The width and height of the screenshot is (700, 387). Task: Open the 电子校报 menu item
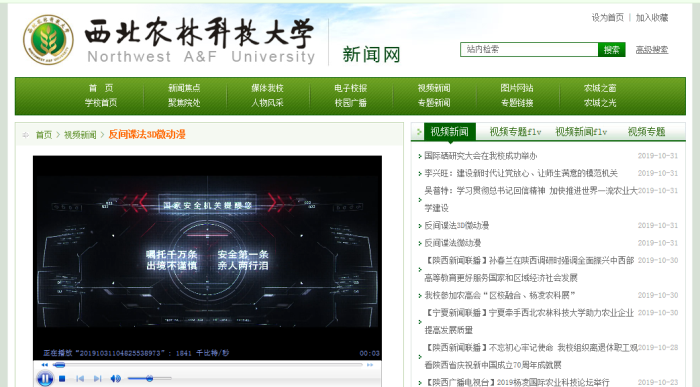click(350, 88)
